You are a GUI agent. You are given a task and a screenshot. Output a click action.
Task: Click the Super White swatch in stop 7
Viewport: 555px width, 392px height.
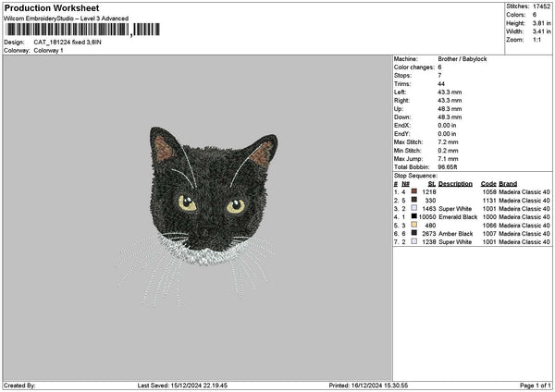pyautogui.click(x=413, y=242)
